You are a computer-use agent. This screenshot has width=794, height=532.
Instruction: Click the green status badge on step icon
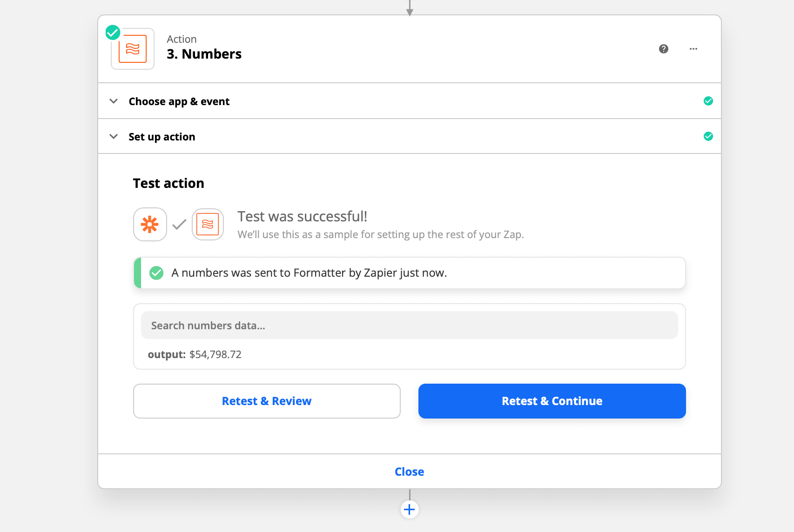(x=113, y=33)
